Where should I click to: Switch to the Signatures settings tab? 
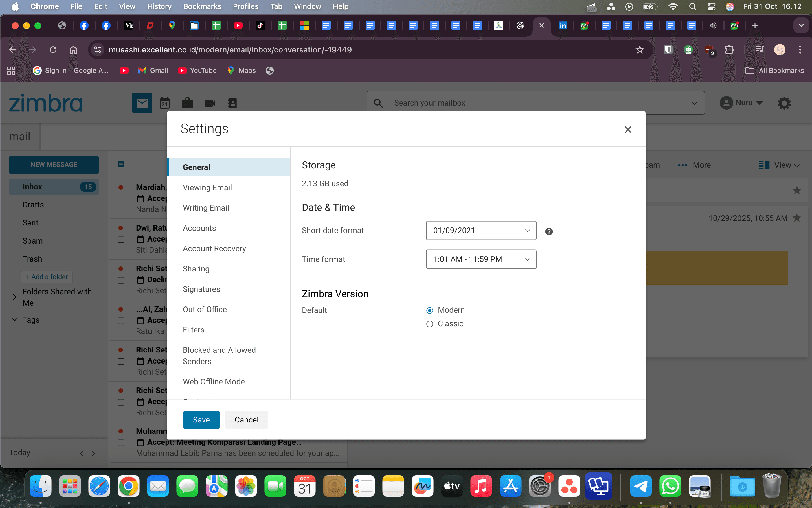201,289
